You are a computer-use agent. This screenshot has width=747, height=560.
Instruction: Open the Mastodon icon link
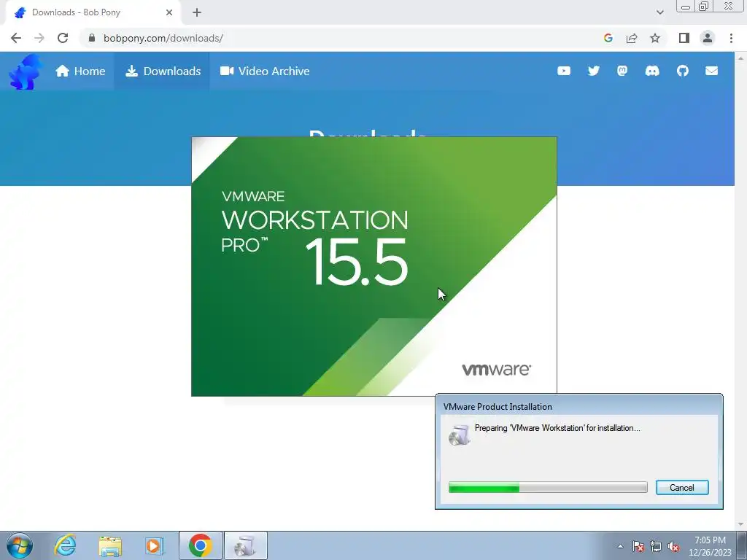pyautogui.click(x=622, y=71)
